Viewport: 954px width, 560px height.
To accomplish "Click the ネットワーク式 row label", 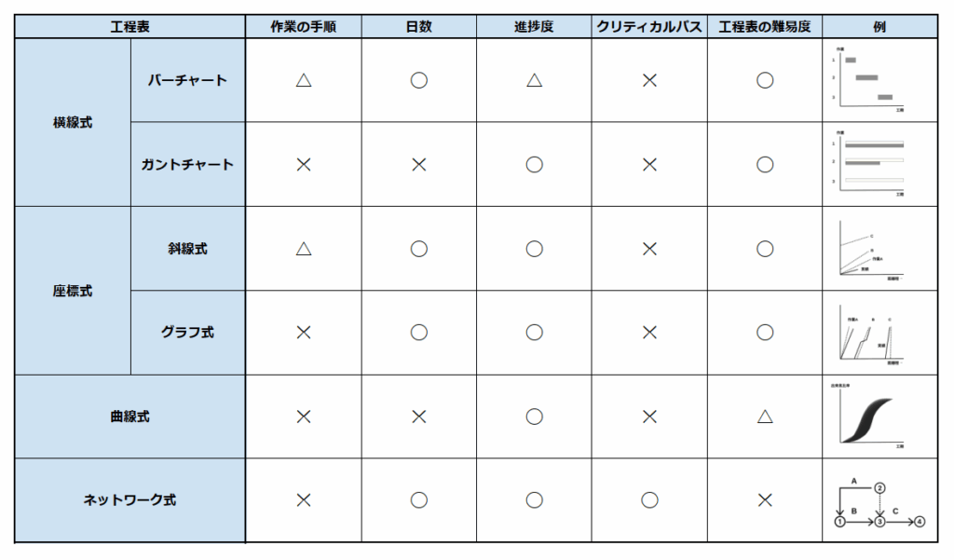I will pyautogui.click(x=129, y=500).
